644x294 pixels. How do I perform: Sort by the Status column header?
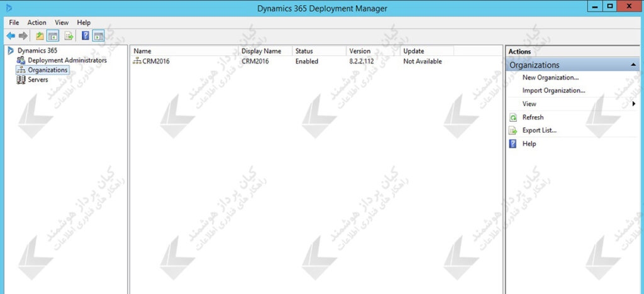tap(319, 52)
